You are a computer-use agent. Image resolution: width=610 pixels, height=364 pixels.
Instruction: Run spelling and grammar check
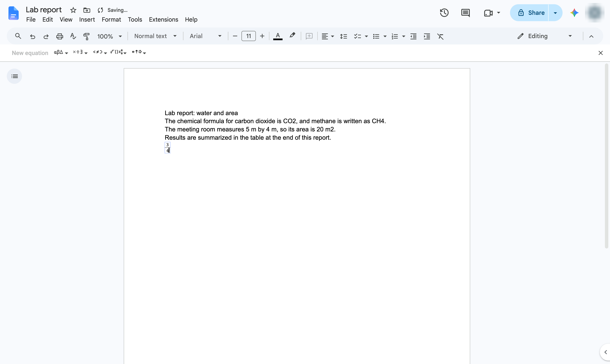coord(73,36)
